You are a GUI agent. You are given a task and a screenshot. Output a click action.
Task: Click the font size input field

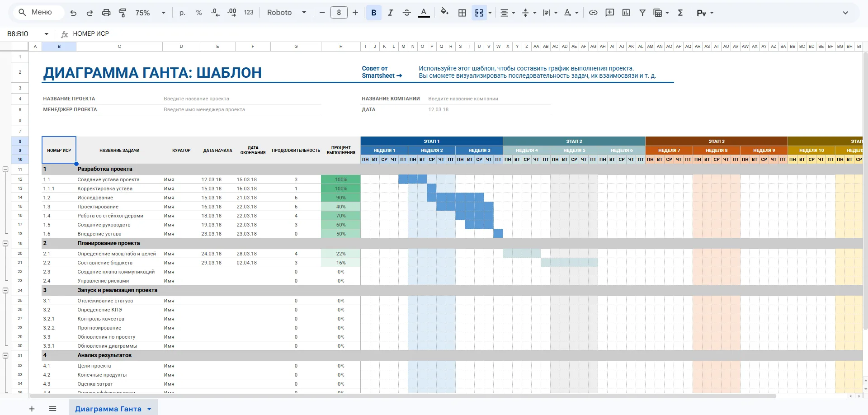click(x=339, y=13)
